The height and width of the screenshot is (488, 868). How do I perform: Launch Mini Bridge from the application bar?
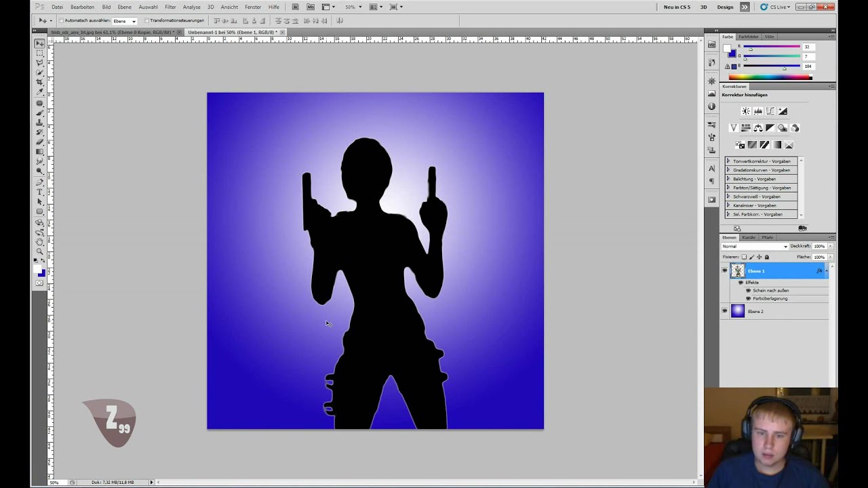click(311, 7)
